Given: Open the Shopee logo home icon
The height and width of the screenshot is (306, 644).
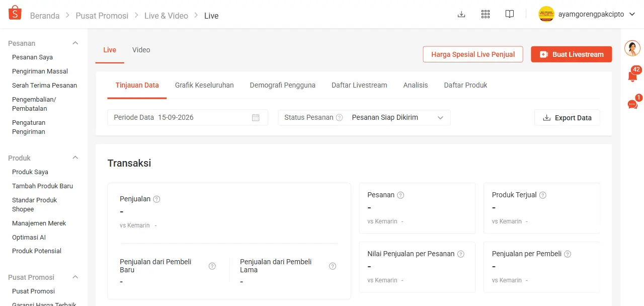Looking at the screenshot, I should [15, 14].
